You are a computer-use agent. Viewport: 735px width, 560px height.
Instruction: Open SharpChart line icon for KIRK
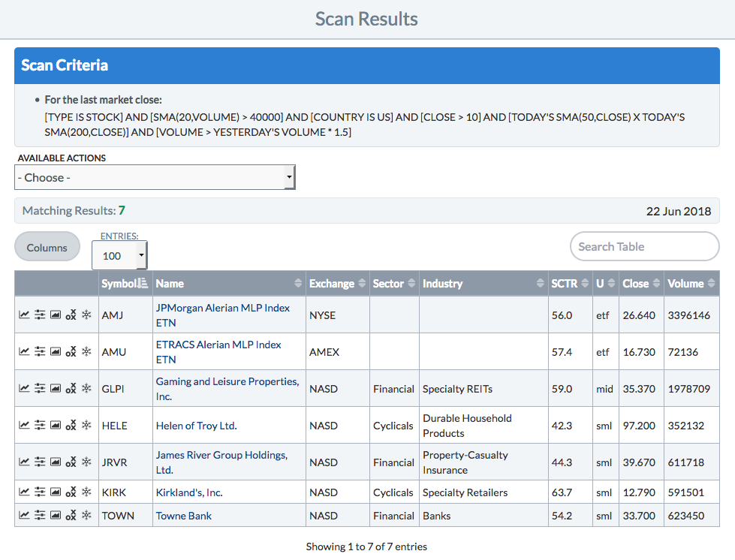coord(24,492)
